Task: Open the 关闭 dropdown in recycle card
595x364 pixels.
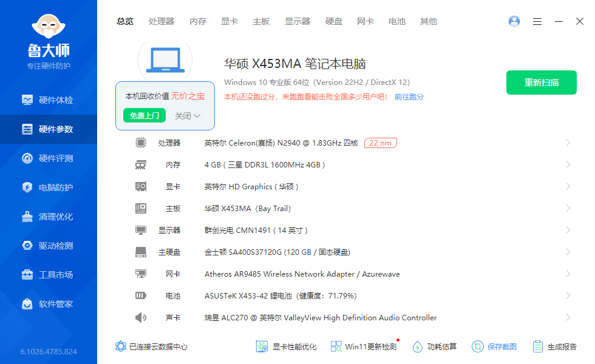Action: 188,116
